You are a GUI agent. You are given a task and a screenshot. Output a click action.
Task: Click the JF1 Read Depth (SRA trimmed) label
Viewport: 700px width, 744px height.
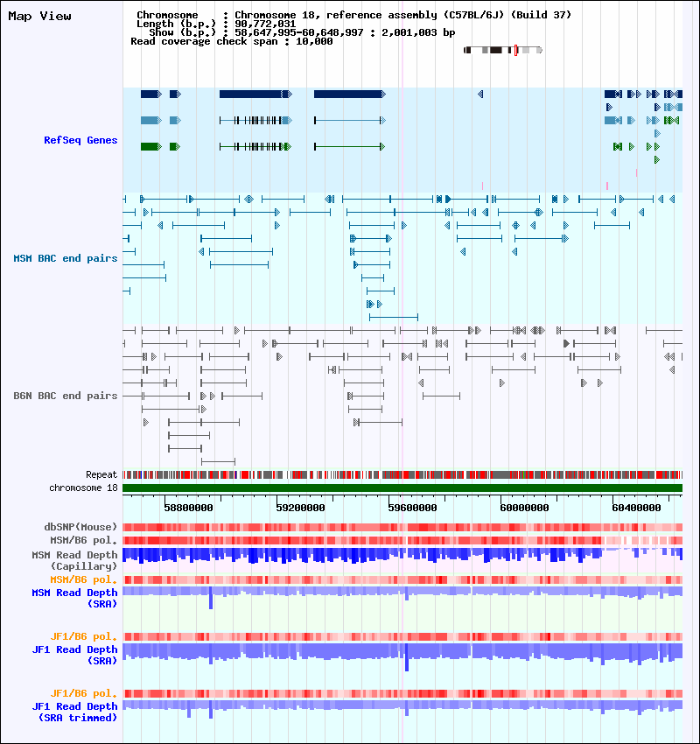74,712
